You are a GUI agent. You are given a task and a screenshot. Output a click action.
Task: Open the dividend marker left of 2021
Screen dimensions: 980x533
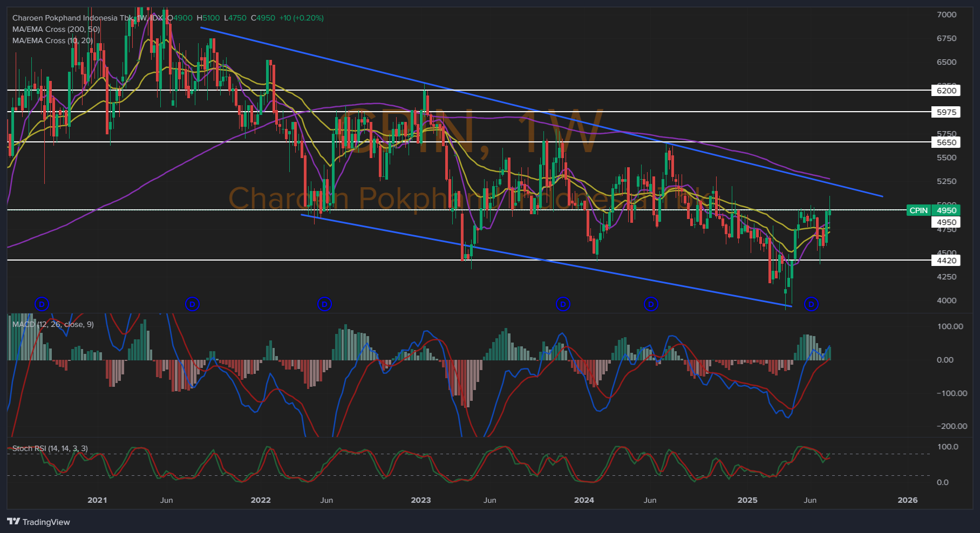[x=42, y=304]
